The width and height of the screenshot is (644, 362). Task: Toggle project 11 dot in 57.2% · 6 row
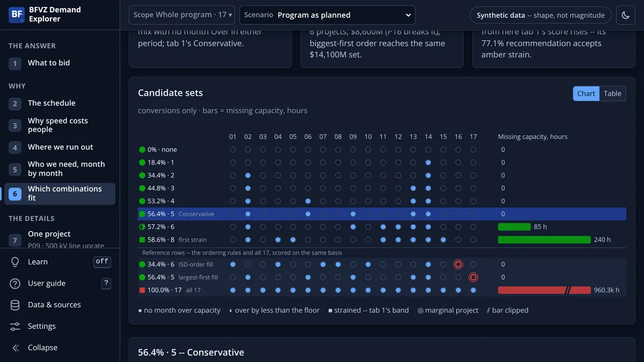point(383,227)
